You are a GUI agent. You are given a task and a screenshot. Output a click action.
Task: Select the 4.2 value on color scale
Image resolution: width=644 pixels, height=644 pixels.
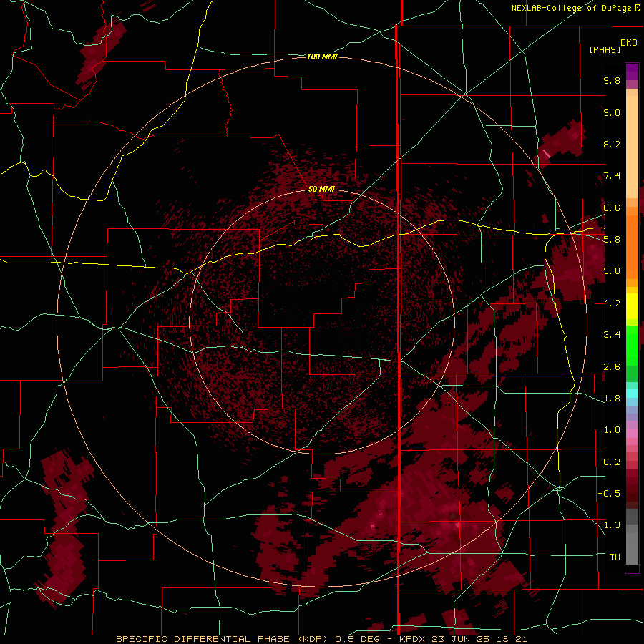(x=612, y=303)
